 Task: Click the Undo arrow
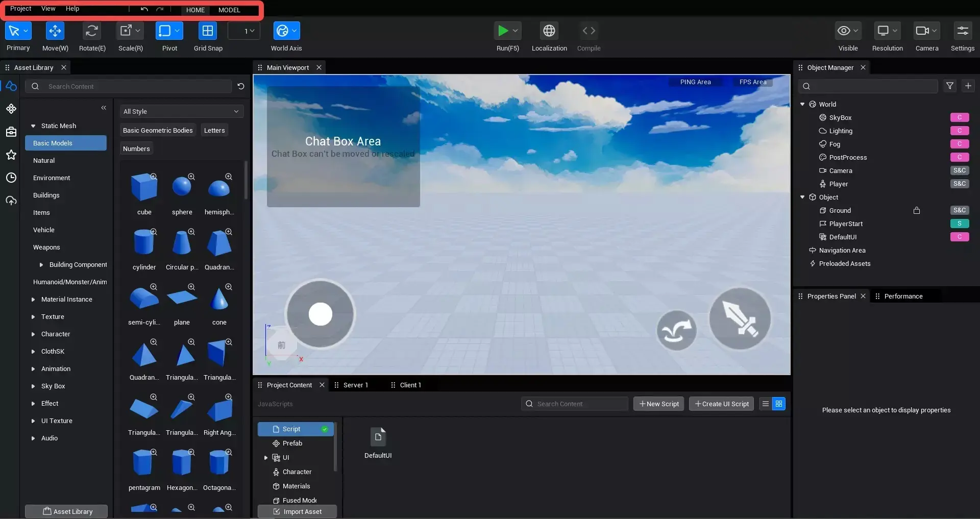click(x=144, y=9)
